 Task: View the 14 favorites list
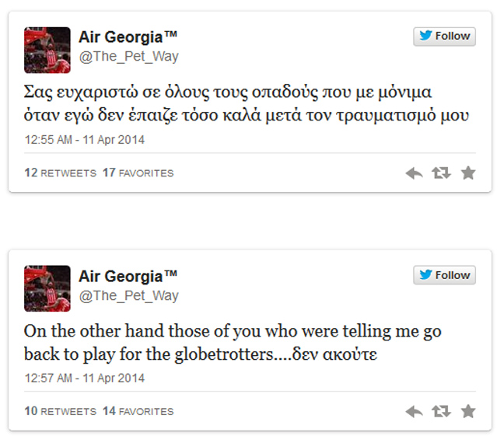click(x=138, y=411)
